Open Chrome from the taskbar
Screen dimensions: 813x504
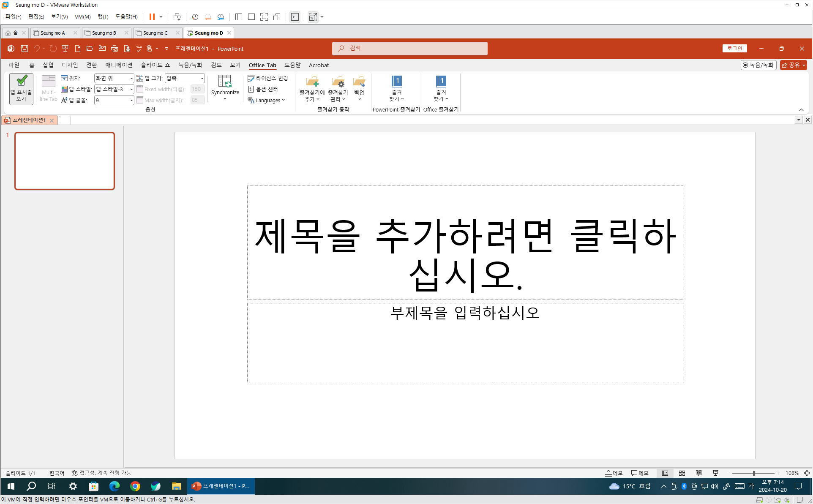click(135, 486)
